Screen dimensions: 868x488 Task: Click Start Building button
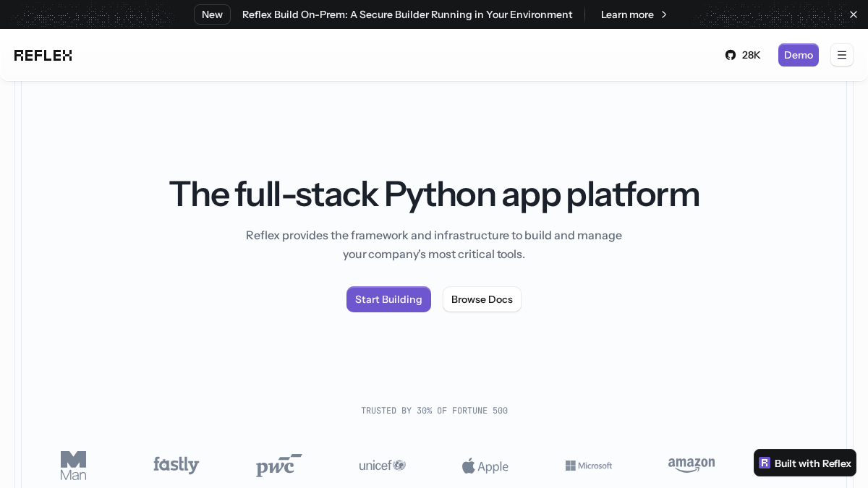tap(388, 299)
